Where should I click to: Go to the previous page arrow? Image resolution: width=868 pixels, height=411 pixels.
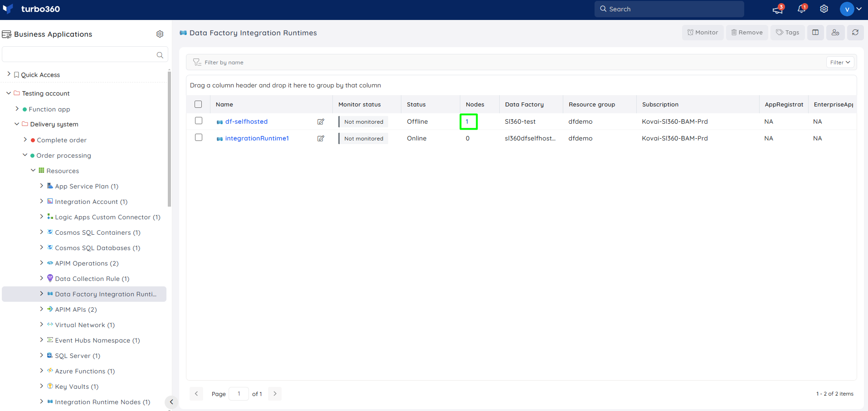[x=196, y=394]
